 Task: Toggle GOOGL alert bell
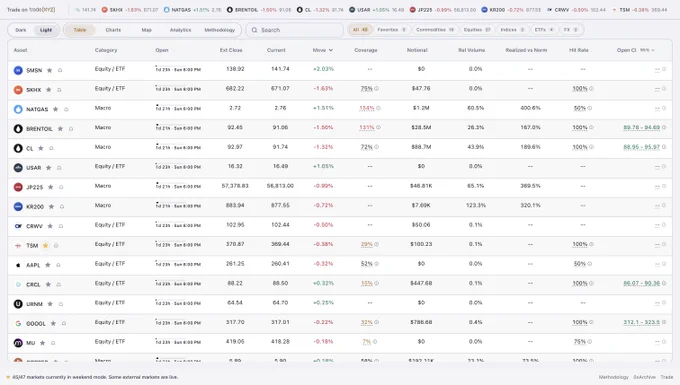click(64, 323)
